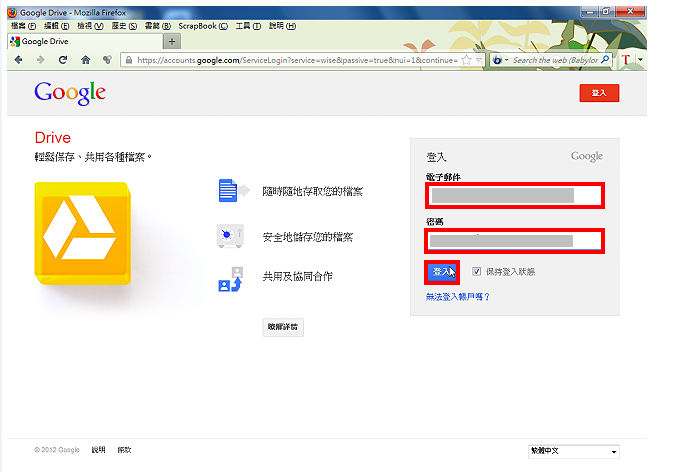Click the Babylon search magnifier icon

(605, 60)
